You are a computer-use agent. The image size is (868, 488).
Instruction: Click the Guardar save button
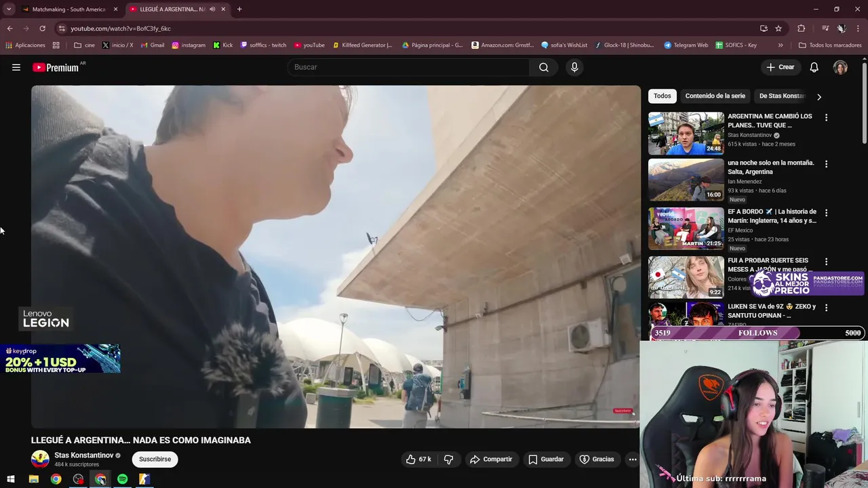[546, 460]
